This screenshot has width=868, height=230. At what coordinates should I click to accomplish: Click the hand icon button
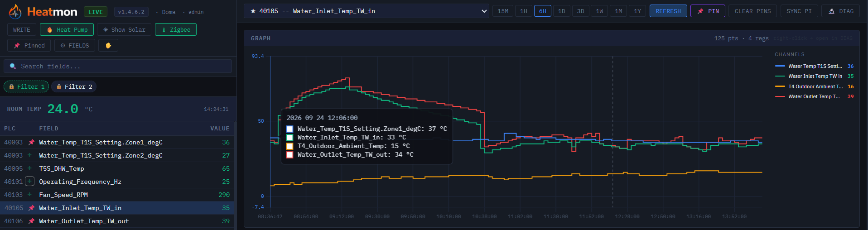(x=108, y=45)
